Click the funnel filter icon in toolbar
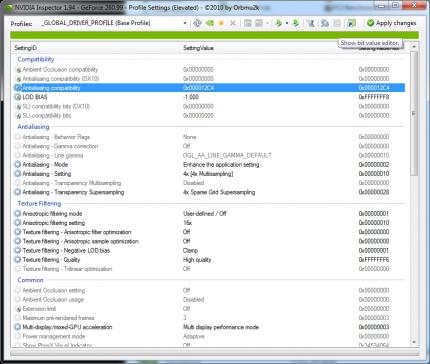Image resolution: width=430 pixels, height=364 pixels. 311,23
